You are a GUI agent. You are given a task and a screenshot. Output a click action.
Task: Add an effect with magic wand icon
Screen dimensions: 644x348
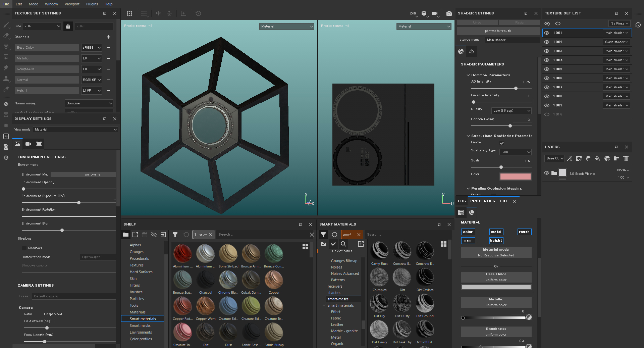coord(570,158)
